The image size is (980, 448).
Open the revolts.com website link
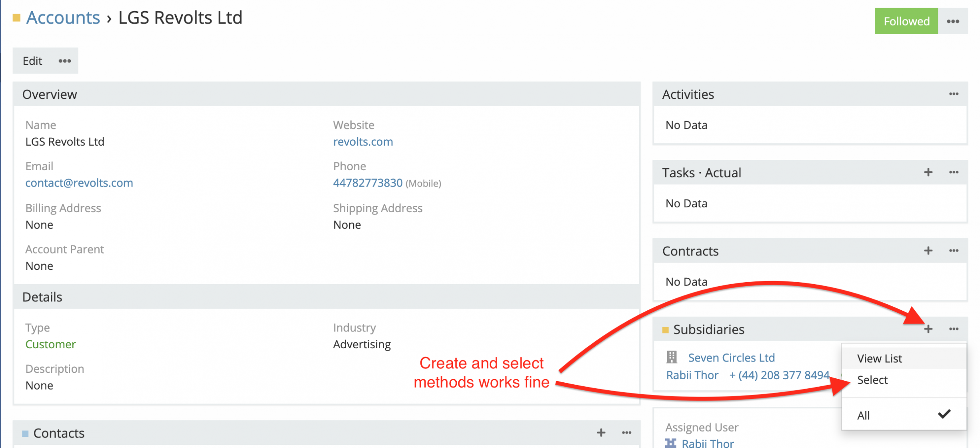click(x=362, y=142)
